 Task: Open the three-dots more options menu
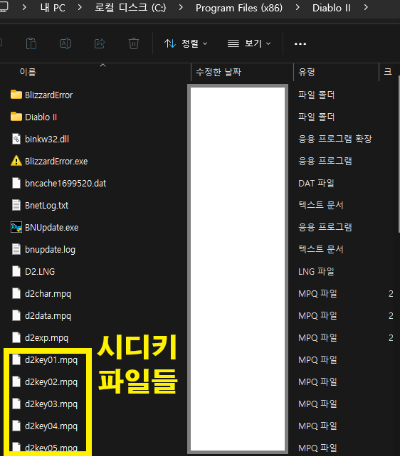[x=300, y=44]
